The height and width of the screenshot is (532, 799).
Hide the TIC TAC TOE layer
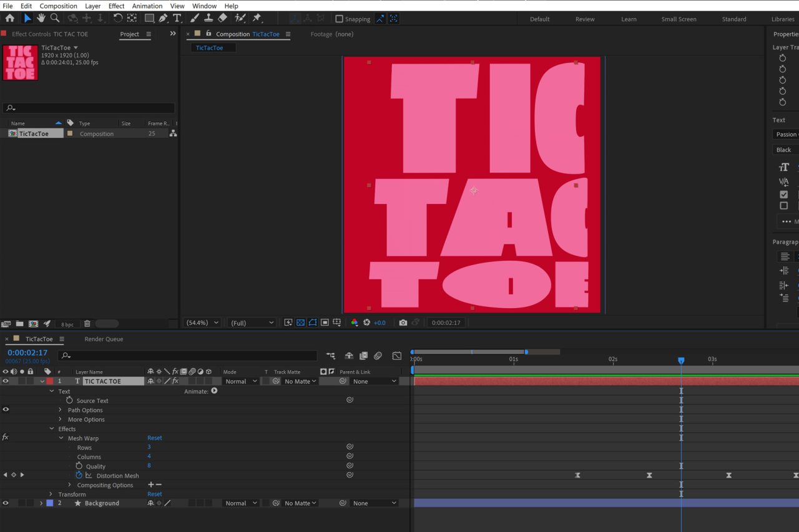click(6, 381)
